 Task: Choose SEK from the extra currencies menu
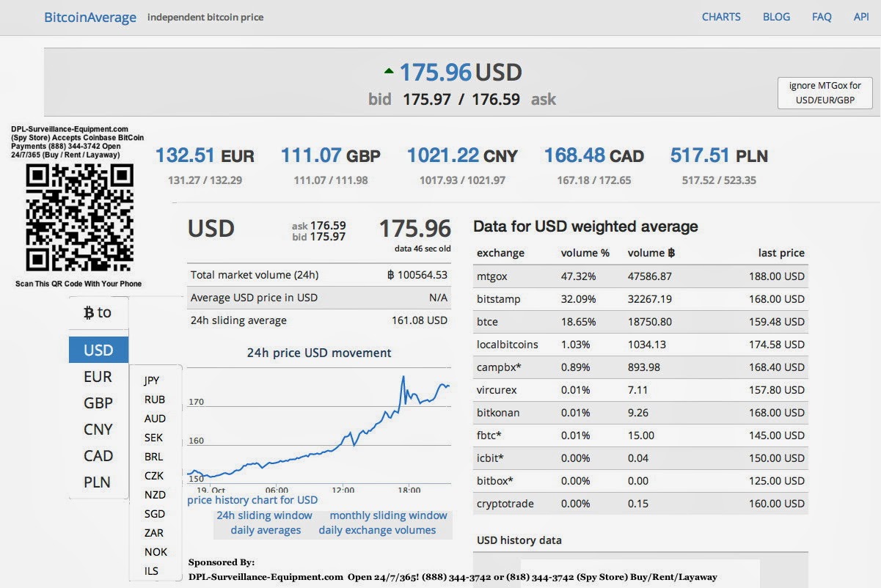pyautogui.click(x=154, y=438)
